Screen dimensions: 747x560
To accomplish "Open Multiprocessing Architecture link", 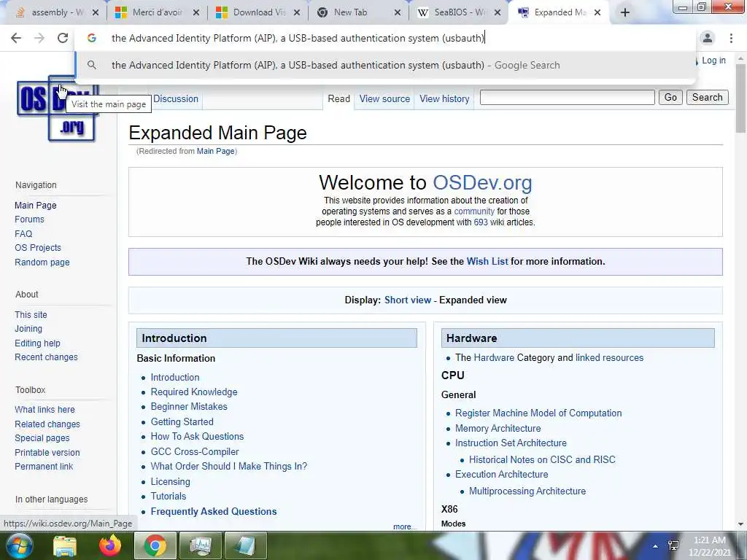I will tap(527, 491).
